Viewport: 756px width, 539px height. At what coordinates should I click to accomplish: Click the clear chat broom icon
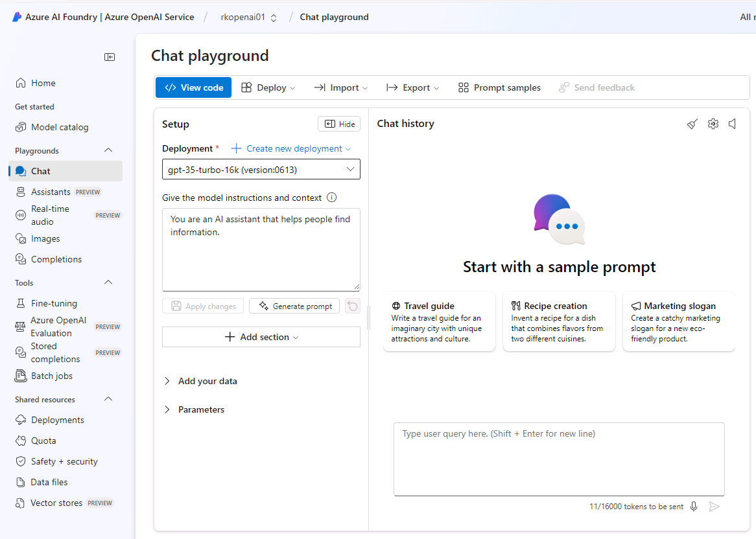tap(692, 124)
